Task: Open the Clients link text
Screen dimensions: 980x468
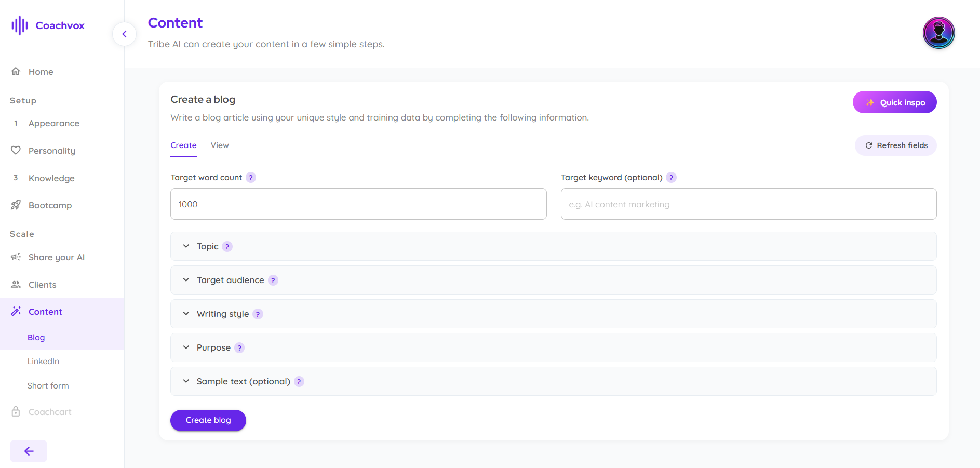Action: coord(43,285)
